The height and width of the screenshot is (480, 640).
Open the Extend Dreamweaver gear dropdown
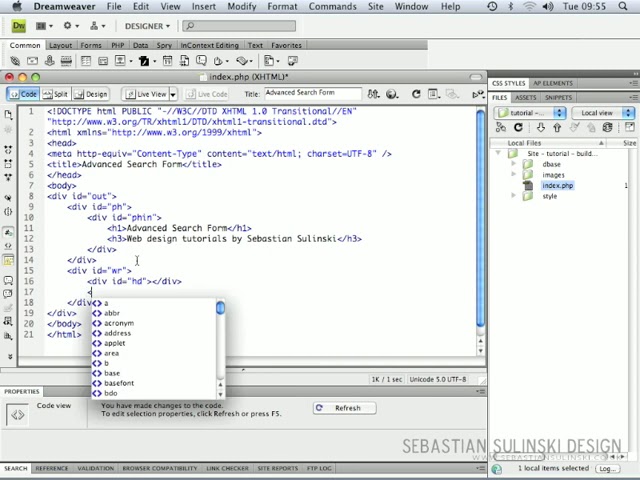(x=71, y=26)
